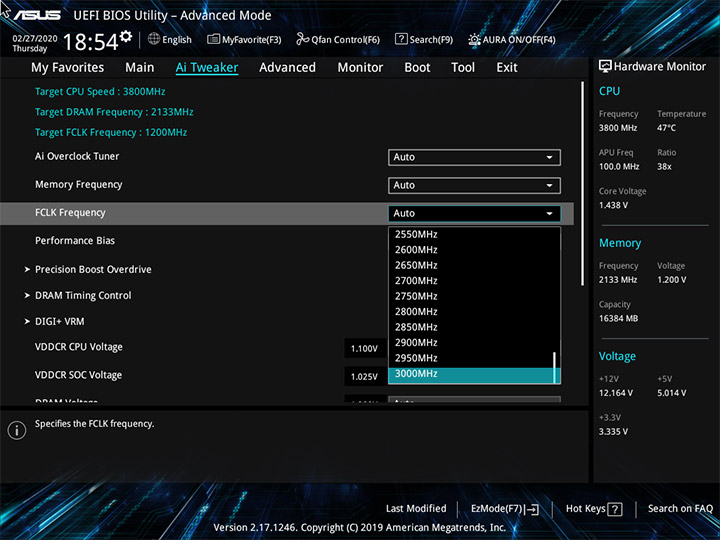Click the Hot Keys question mark icon
Viewport: 720px width, 540px height.
(614, 509)
